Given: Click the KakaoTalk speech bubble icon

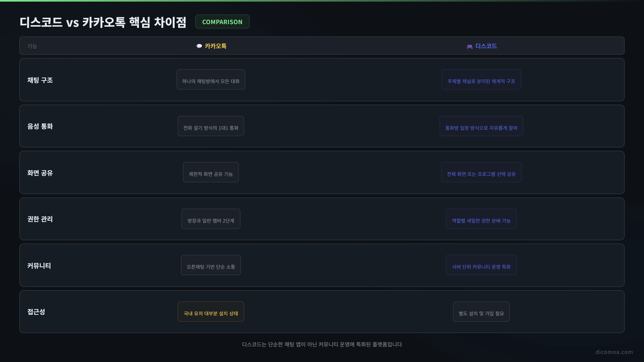Looking at the screenshot, I should click(x=199, y=46).
